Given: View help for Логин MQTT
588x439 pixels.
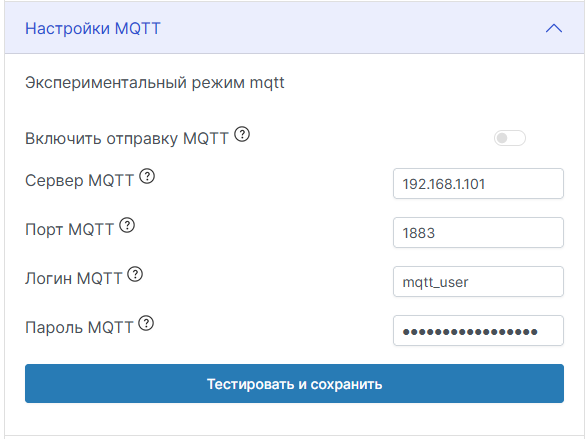Looking at the screenshot, I should coord(135,274).
